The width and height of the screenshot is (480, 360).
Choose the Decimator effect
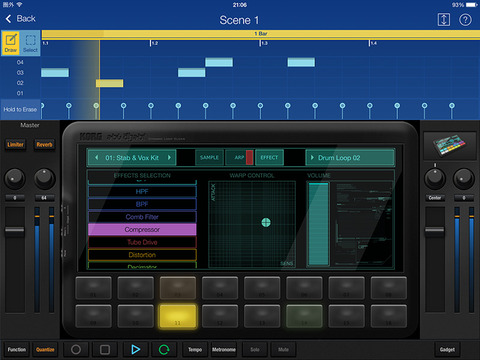(142, 266)
